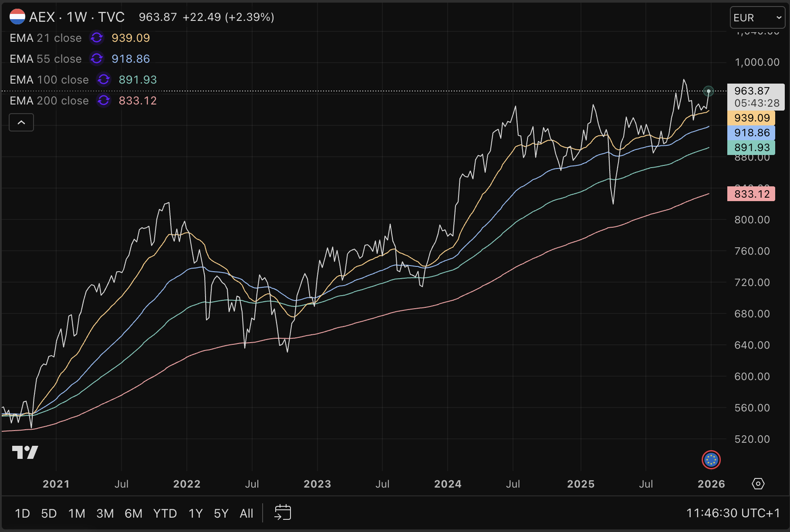
Task: Switch to the 5Y range
Action: pos(221,514)
